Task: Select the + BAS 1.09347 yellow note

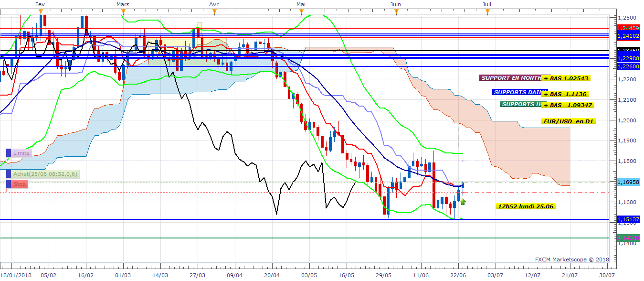Action: click(x=566, y=105)
